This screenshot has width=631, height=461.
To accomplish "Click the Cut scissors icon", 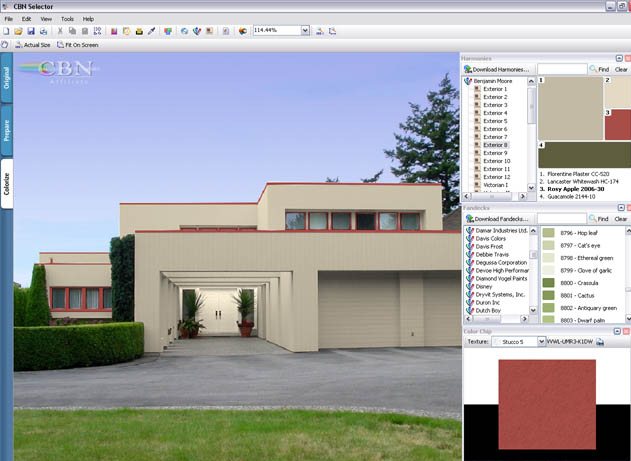I will [x=60, y=31].
